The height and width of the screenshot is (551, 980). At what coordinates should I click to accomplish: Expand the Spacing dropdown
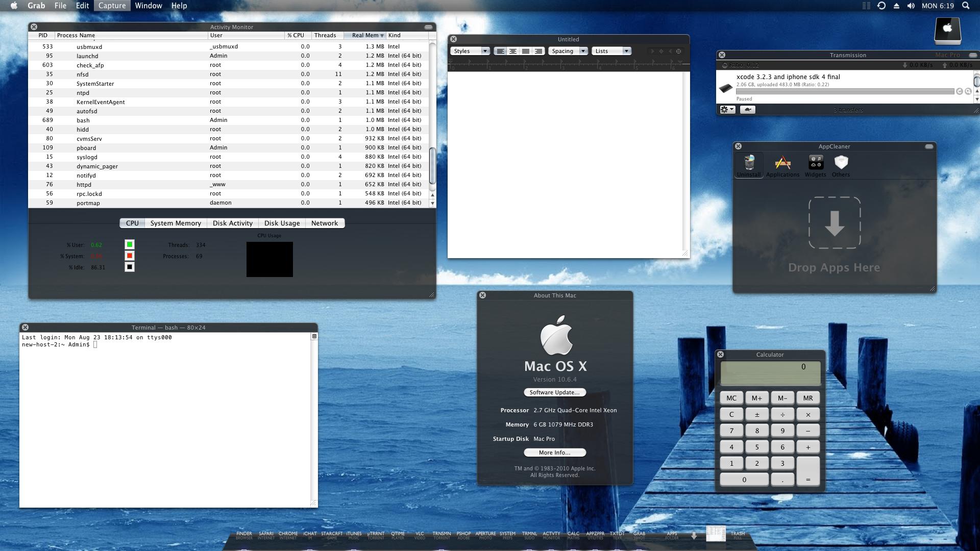[x=568, y=51]
